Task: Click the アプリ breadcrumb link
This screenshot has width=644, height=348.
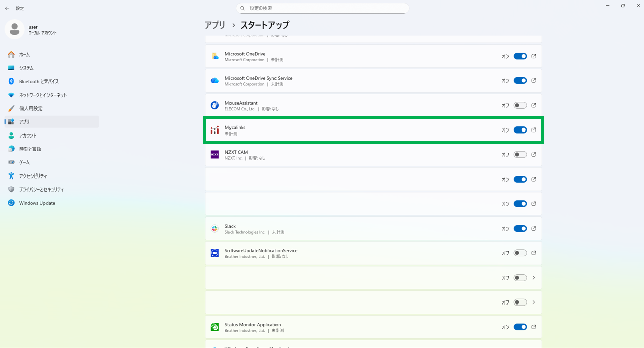Action: pyautogui.click(x=215, y=25)
